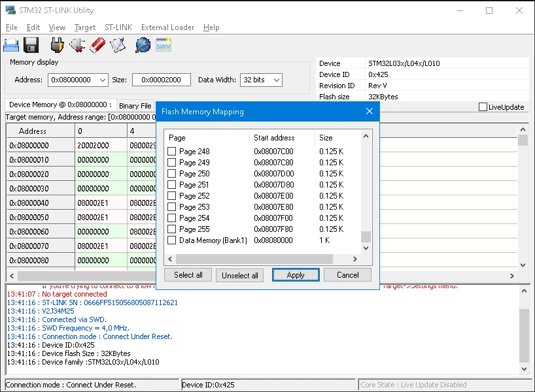Click the Size input field
The height and width of the screenshot is (392, 535).
[x=161, y=80]
